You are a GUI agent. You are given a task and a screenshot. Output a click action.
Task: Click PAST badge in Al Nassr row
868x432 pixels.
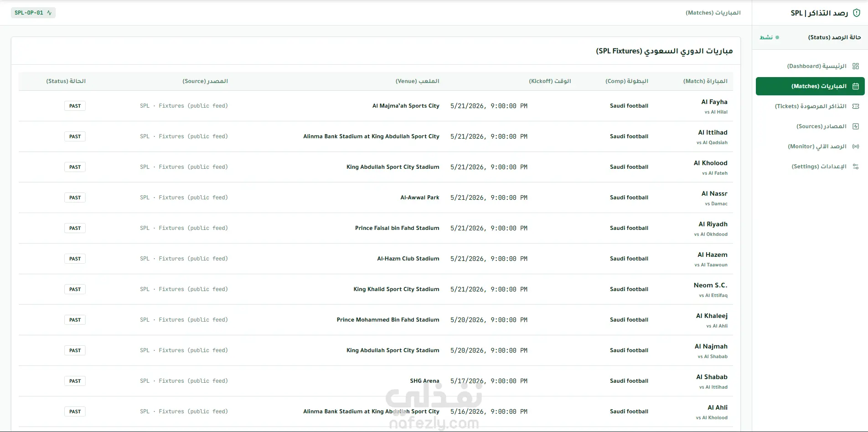click(75, 198)
